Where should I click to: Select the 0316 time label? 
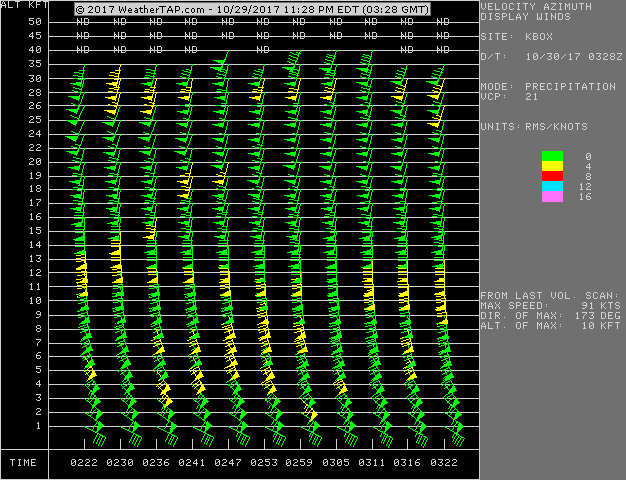point(407,462)
